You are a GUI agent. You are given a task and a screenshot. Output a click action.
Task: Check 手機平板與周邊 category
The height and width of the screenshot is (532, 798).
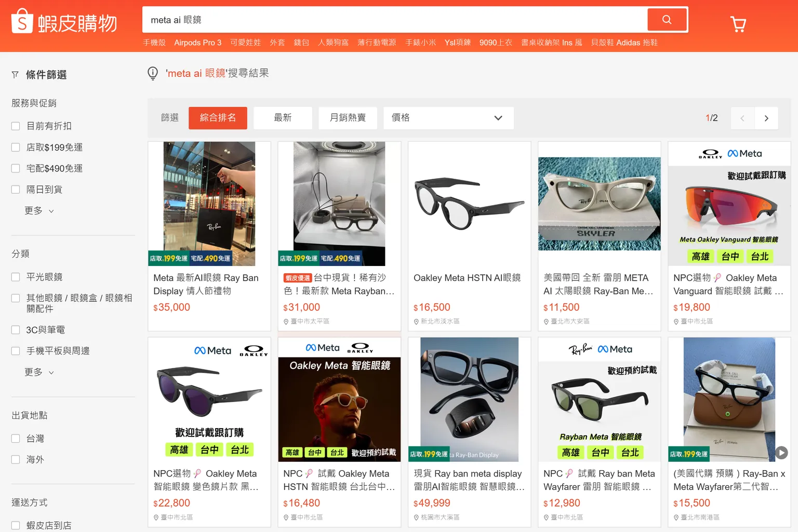(16, 351)
